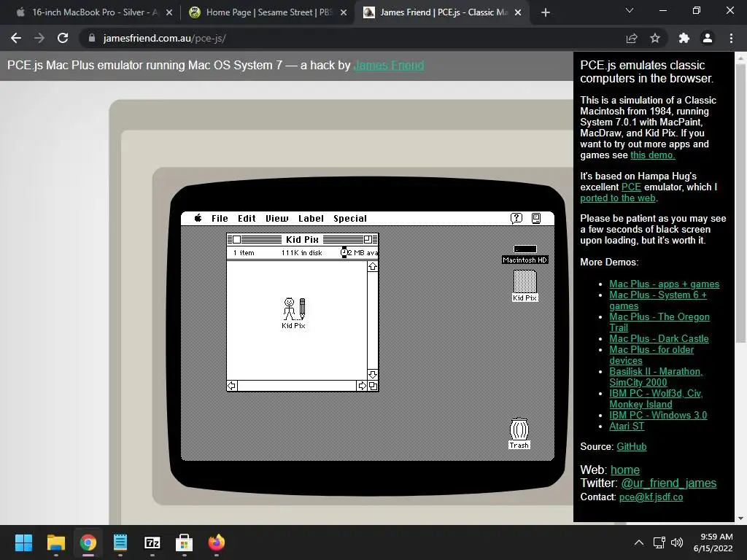Click the Kid Pix window scroll down arrow
This screenshot has width=747, height=560.
373,374
